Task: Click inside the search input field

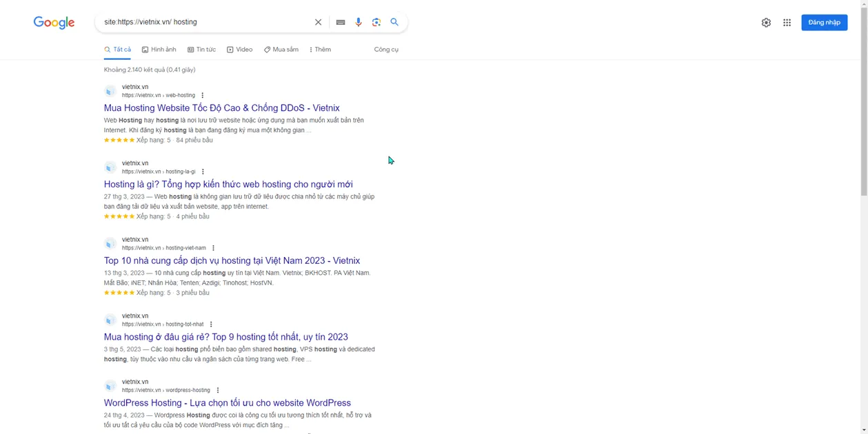Action: point(207,21)
